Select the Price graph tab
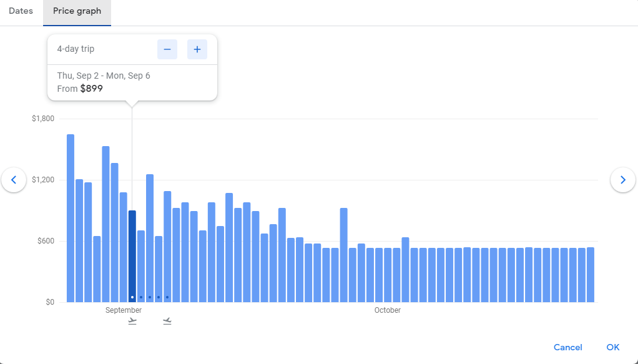 (x=77, y=11)
